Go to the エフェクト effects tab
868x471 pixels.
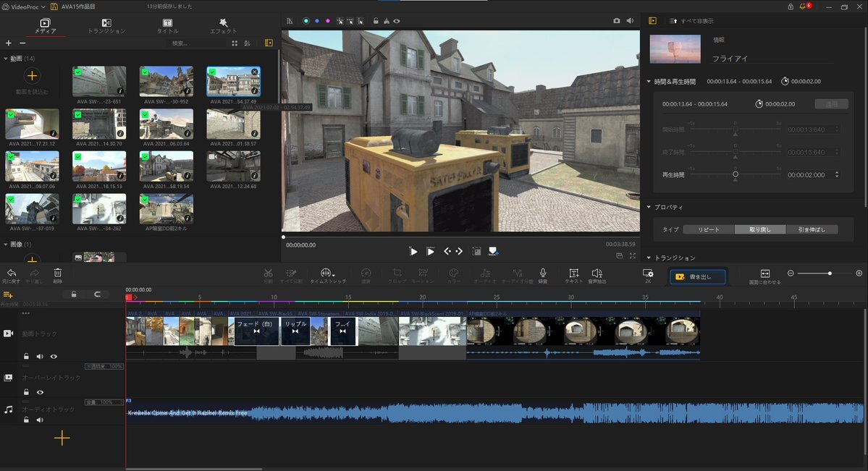tap(223, 26)
